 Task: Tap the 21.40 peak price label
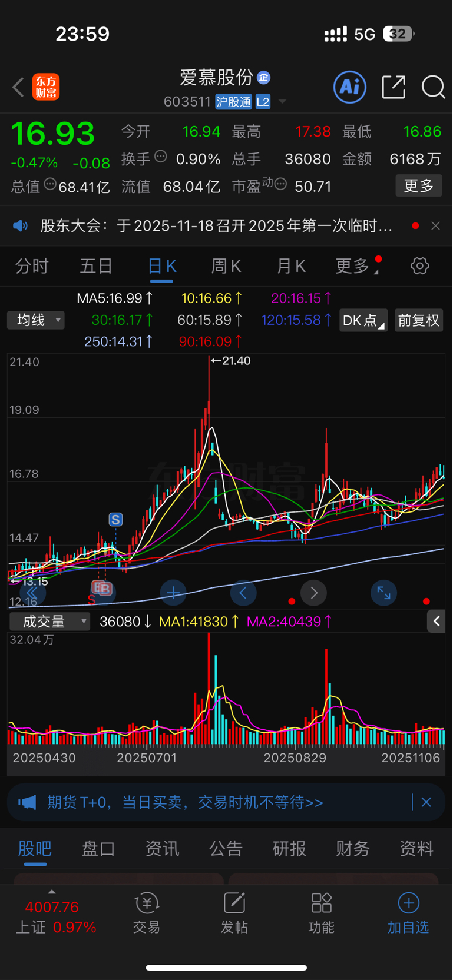[x=231, y=361]
